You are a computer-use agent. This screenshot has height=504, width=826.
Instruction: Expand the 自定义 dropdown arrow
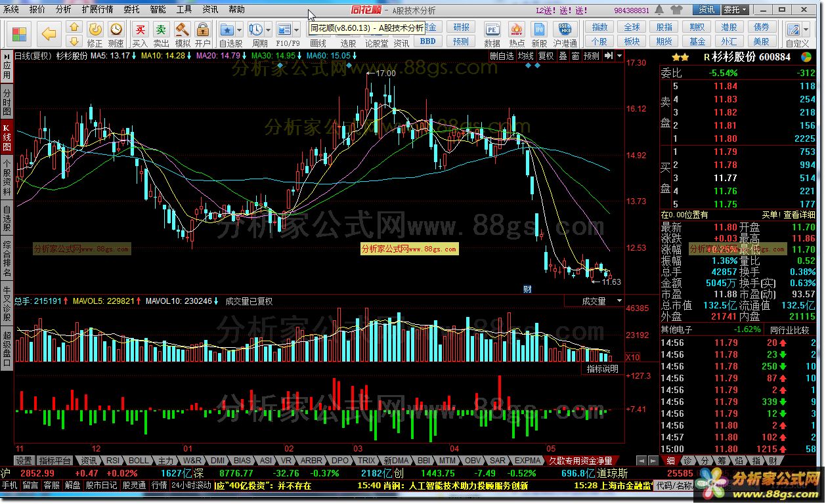pos(806,30)
